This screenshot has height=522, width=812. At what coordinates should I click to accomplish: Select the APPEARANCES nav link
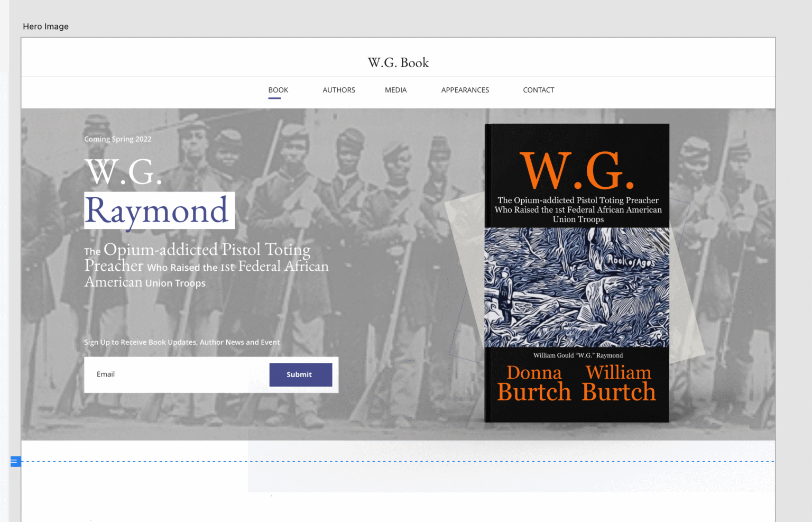(465, 90)
